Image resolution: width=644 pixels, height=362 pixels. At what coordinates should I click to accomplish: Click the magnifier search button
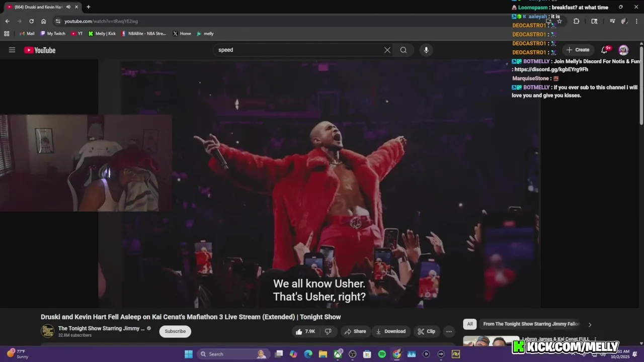(404, 50)
